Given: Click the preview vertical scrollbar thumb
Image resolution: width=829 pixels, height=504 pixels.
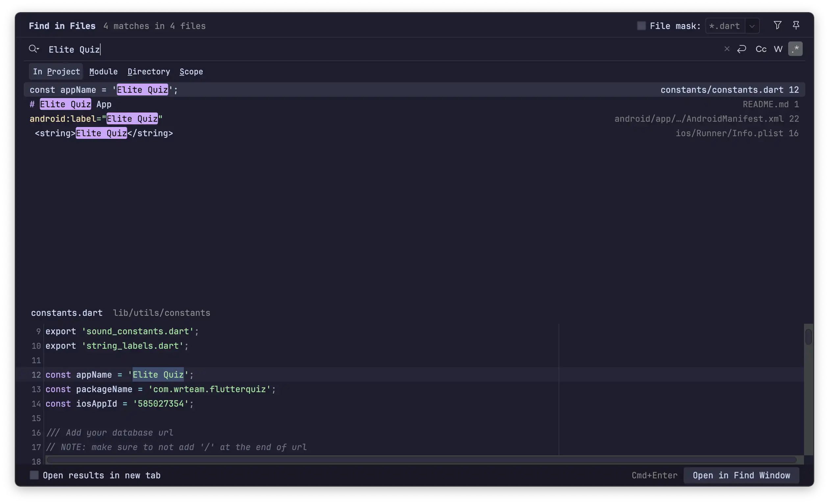Looking at the screenshot, I should coord(809,337).
